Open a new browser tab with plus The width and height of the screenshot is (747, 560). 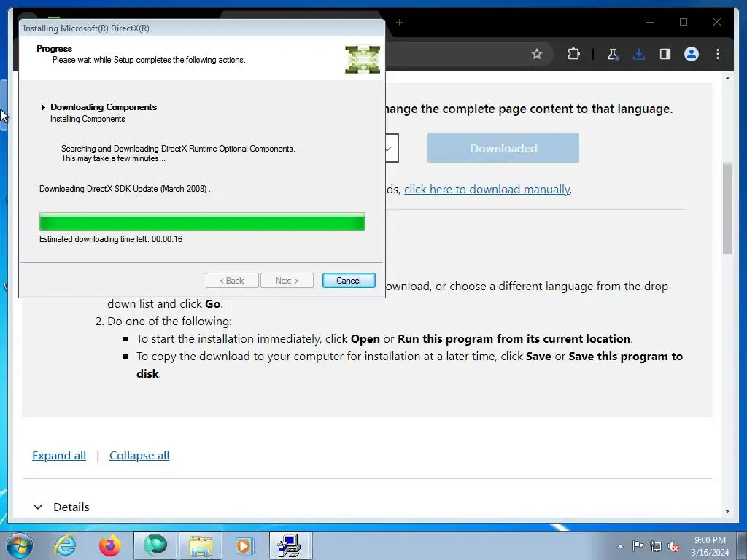(400, 23)
